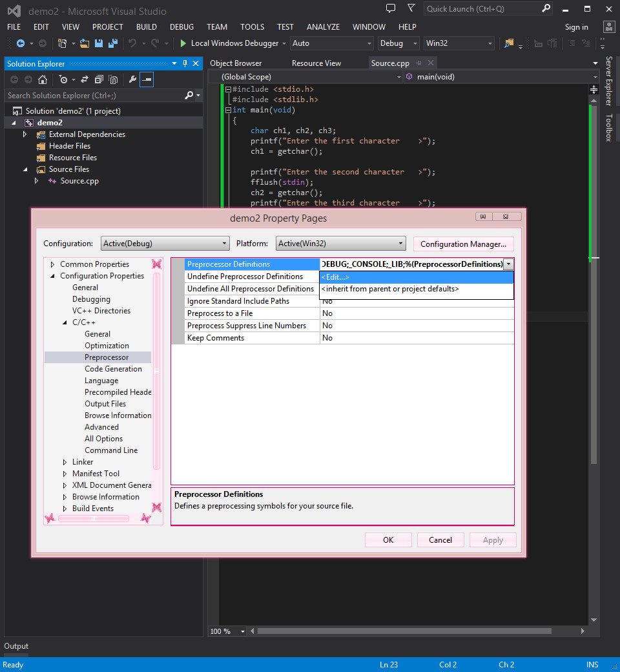Screen dimensions: 620x672
Task: Click the Undo icon on the toolbar
Action: (134, 43)
